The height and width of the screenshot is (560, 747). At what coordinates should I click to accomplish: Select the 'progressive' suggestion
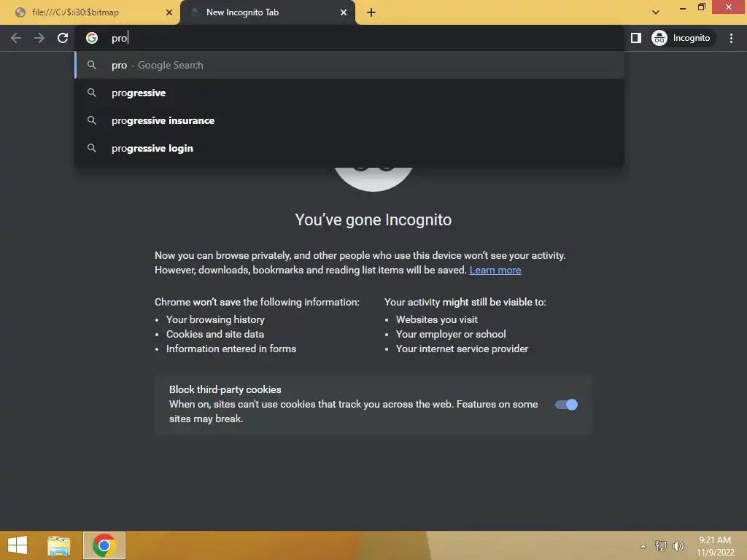349,93
